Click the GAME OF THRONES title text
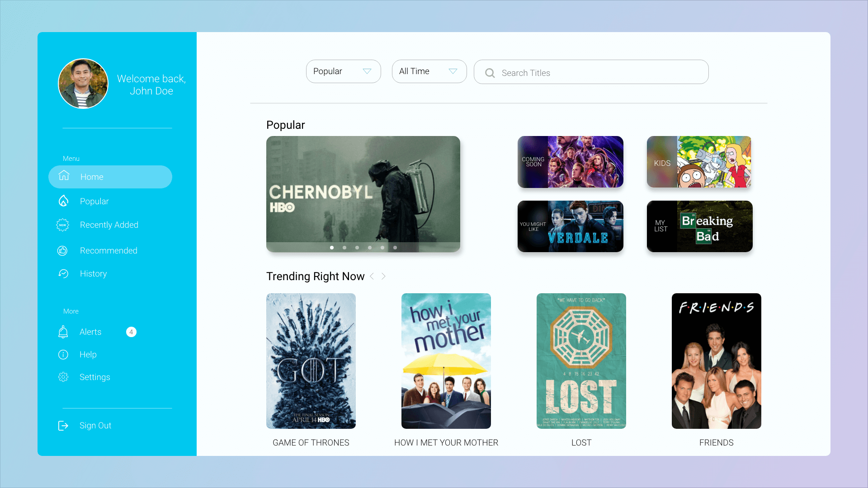Viewport: 868px width, 488px height. point(311,443)
